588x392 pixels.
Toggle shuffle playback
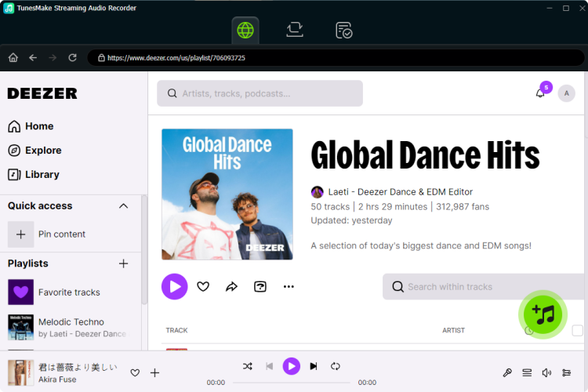248,366
